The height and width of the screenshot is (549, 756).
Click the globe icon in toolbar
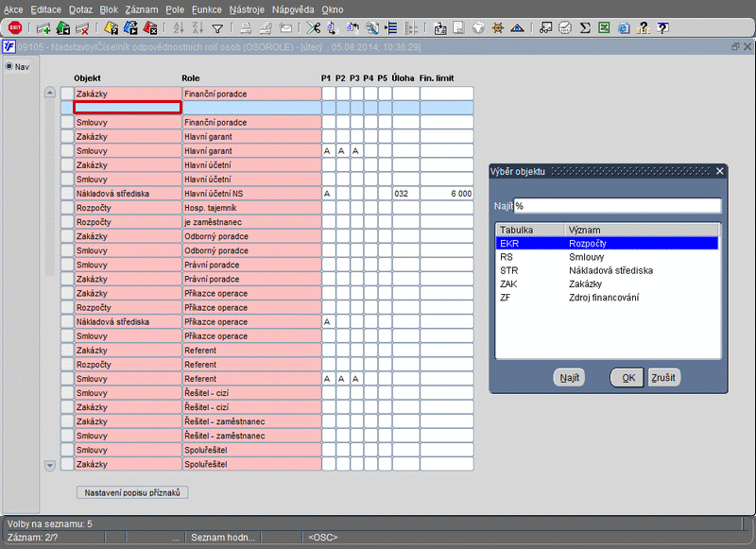click(x=478, y=28)
